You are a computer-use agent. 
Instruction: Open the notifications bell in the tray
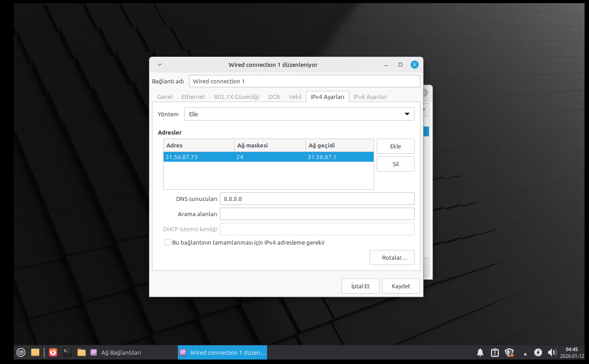pos(480,352)
